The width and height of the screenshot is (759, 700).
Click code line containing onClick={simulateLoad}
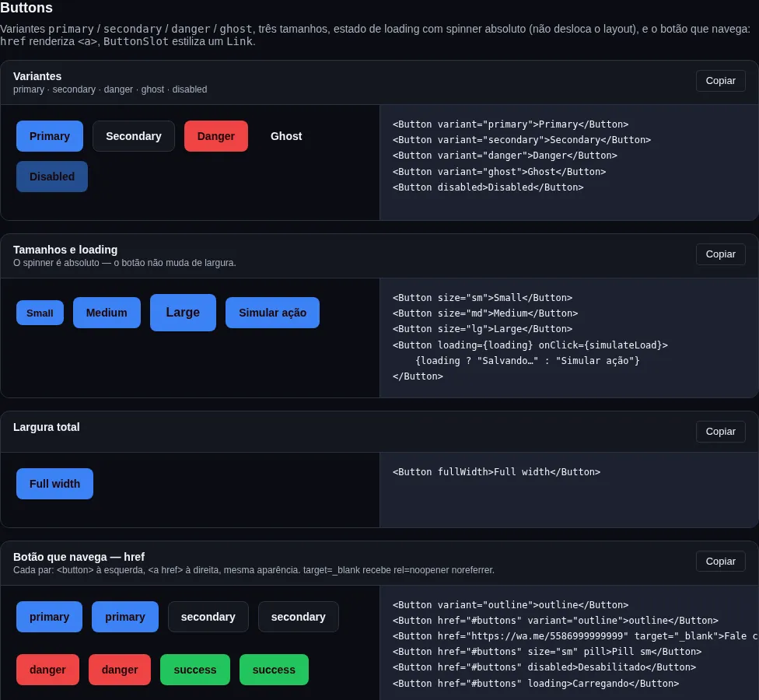[530, 345]
